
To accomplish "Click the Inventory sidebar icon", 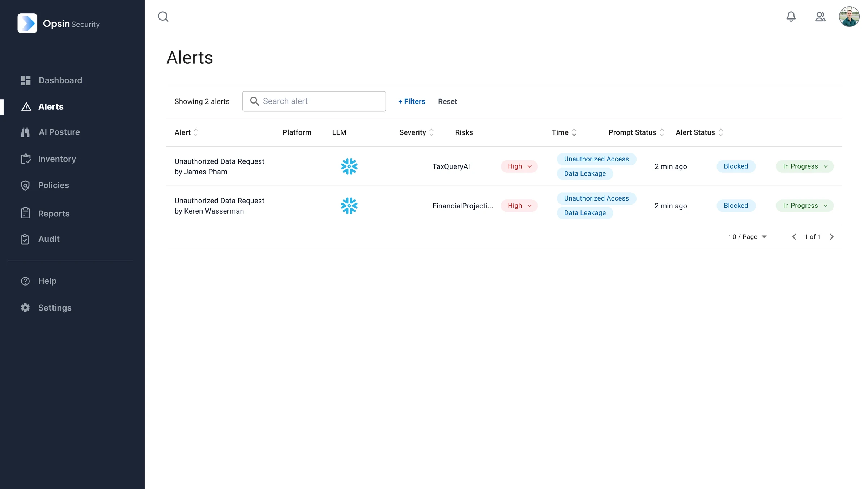I will coord(26,159).
